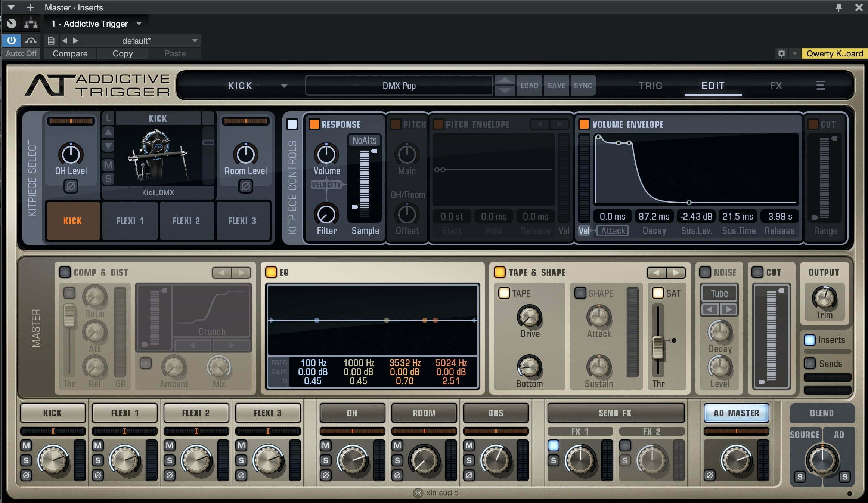
Task: Enable the PITCH section
Action: 395,124
